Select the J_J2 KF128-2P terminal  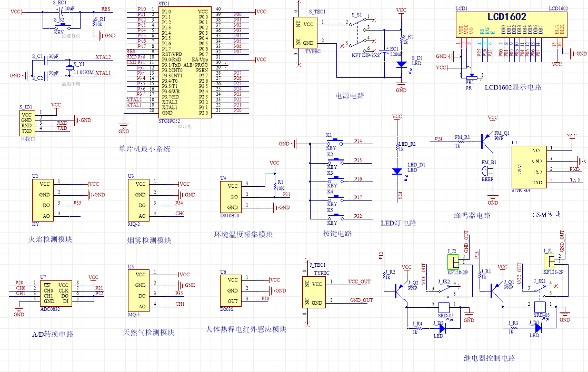453,262
